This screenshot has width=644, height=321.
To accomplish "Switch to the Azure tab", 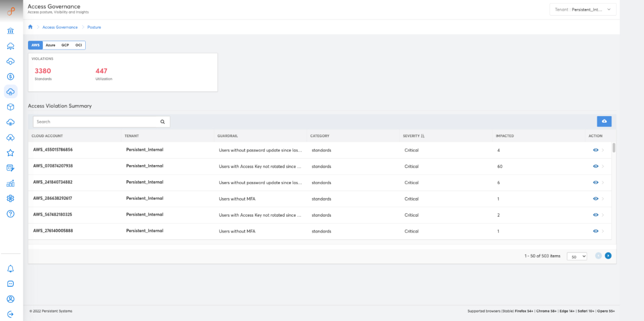I will tap(50, 45).
